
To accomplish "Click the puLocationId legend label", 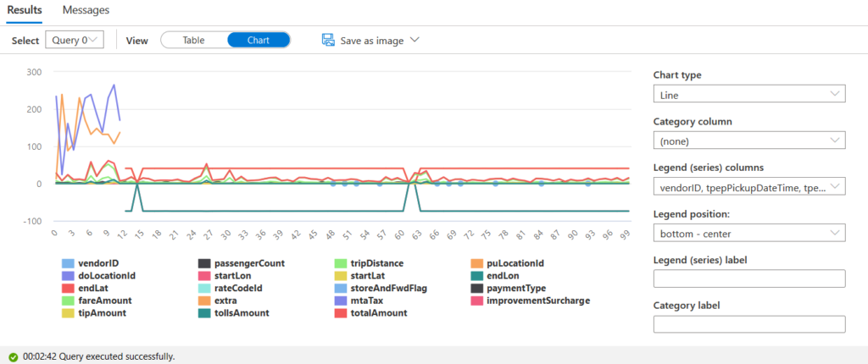I will [x=516, y=263].
